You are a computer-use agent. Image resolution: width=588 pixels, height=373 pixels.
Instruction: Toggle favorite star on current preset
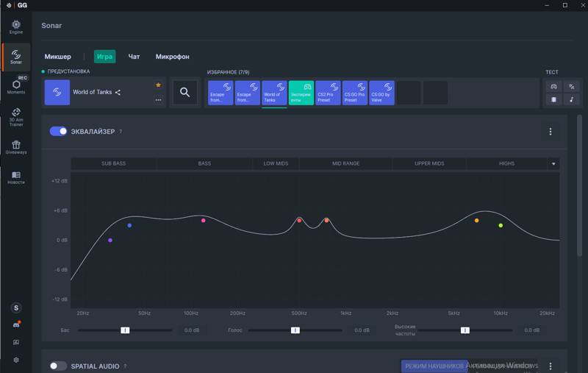(x=158, y=85)
